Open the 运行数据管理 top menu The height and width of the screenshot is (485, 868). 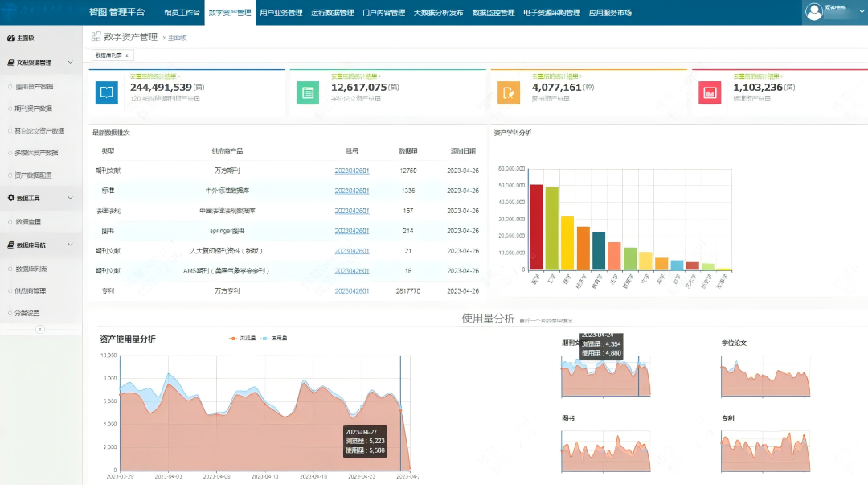pos(332,13)
